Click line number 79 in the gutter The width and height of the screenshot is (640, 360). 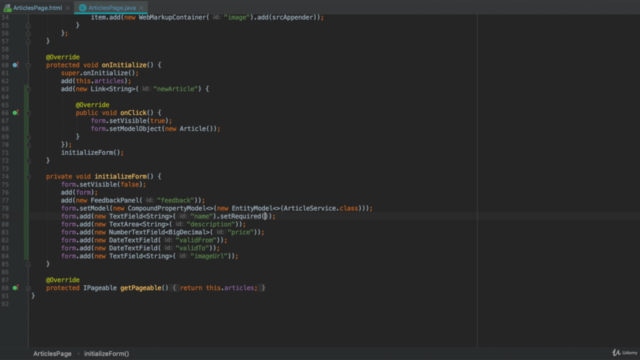pyautogui.click(x=5, y=216)
